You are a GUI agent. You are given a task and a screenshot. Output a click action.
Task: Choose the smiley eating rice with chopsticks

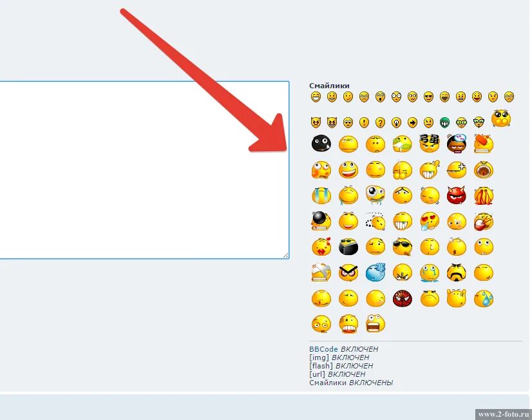(x=484, y=221)
